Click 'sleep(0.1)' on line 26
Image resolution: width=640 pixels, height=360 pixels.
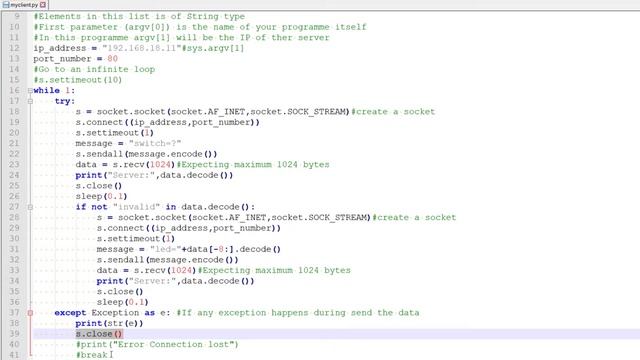(x=101, y=197)
